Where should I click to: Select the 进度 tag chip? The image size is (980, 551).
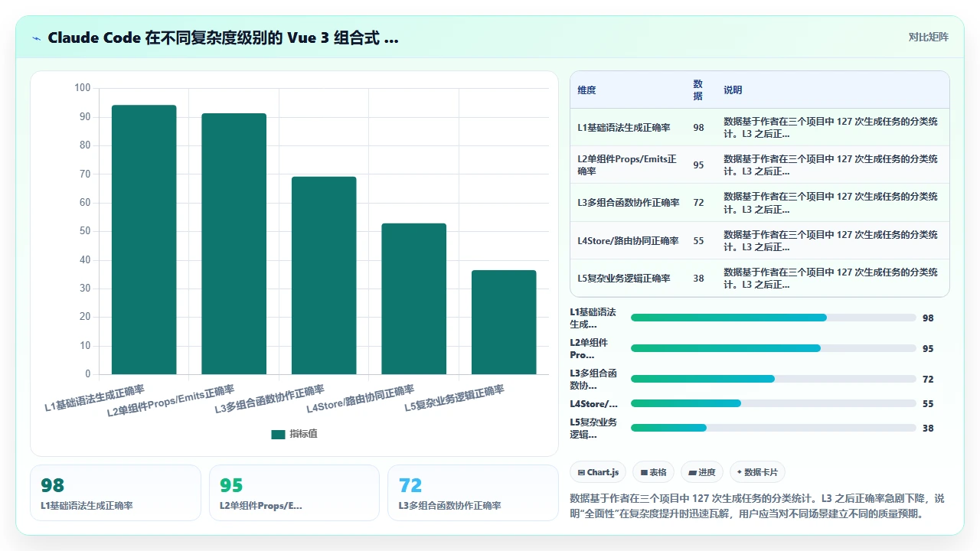[702, 472]
